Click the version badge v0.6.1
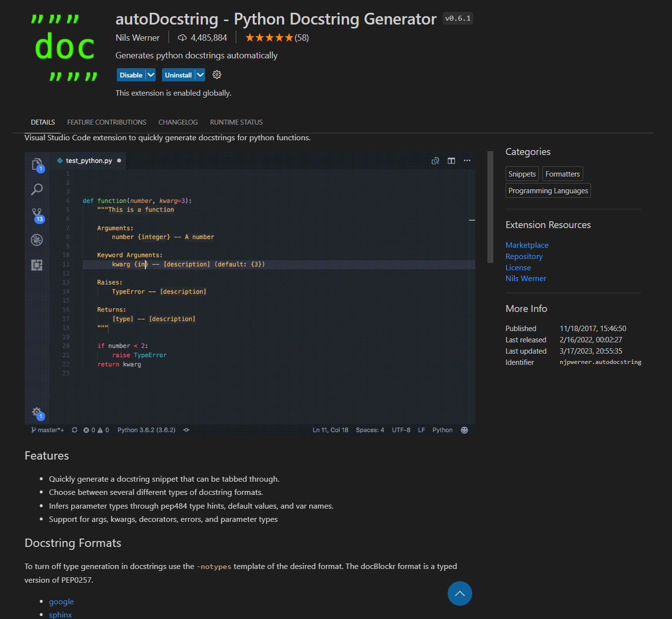Viewport: 672px width, 619px height. coord(458,18)
